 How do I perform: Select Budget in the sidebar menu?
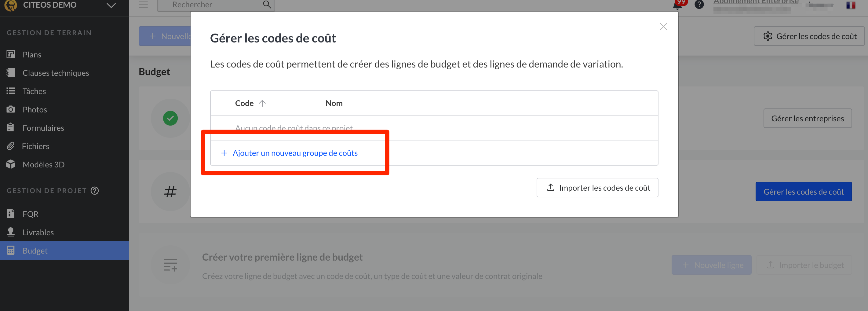[35, 251]
